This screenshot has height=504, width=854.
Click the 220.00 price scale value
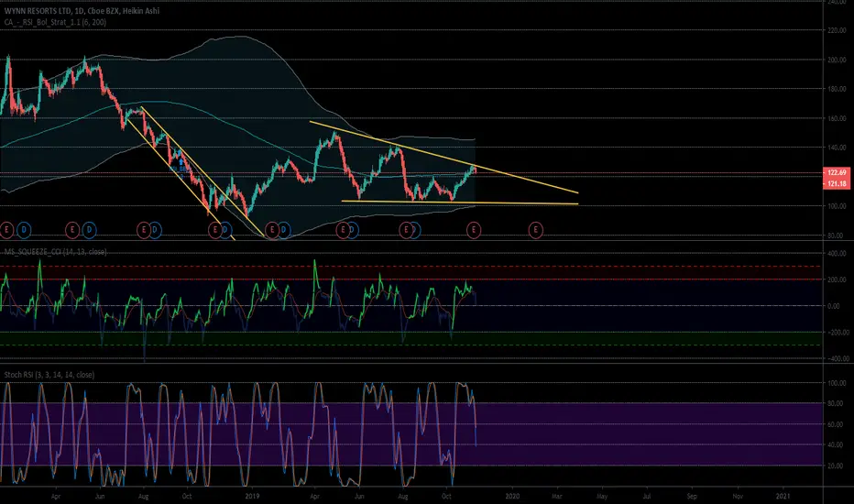pos(837,30)
